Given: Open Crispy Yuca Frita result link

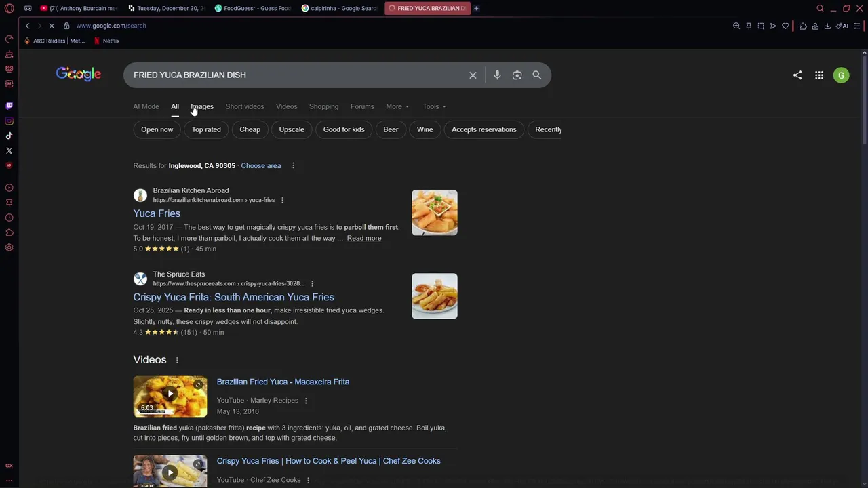Looking at the screenshot, I should 233,297.
